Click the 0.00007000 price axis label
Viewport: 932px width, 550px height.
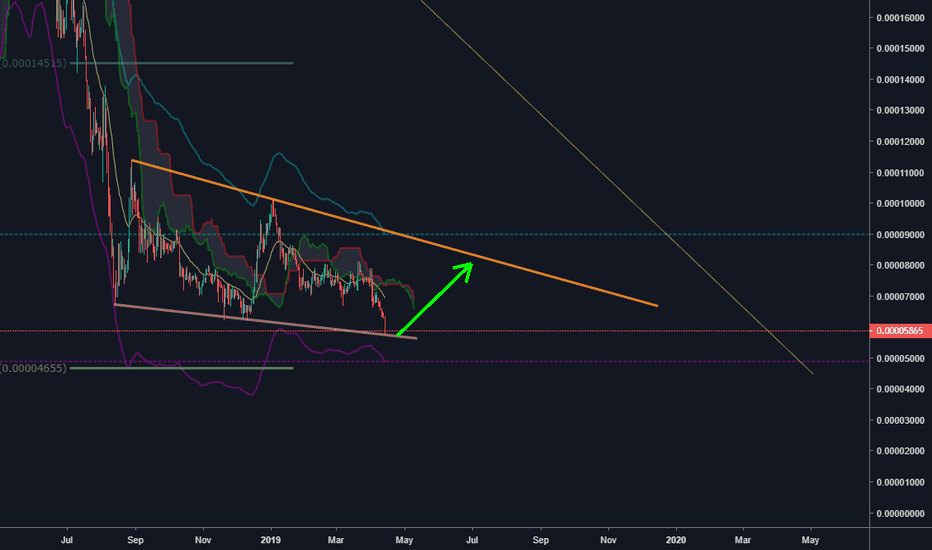click(900, 297)
